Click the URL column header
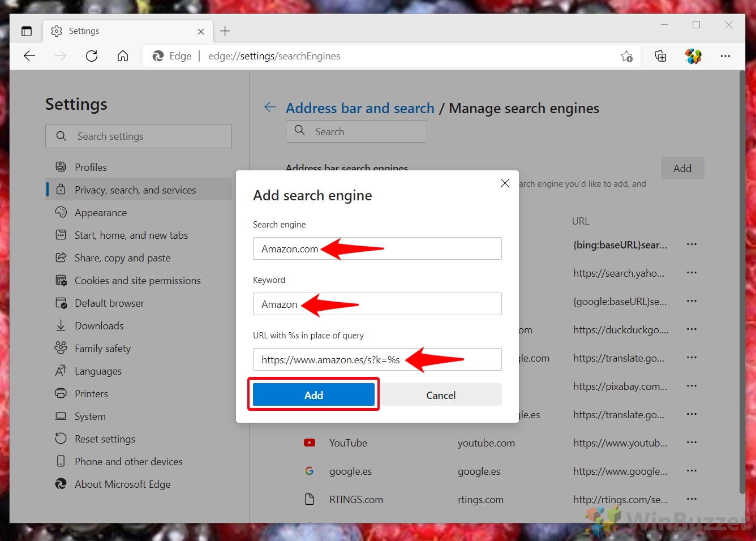This screenshot has height=541, width=756. coord(581,221)
